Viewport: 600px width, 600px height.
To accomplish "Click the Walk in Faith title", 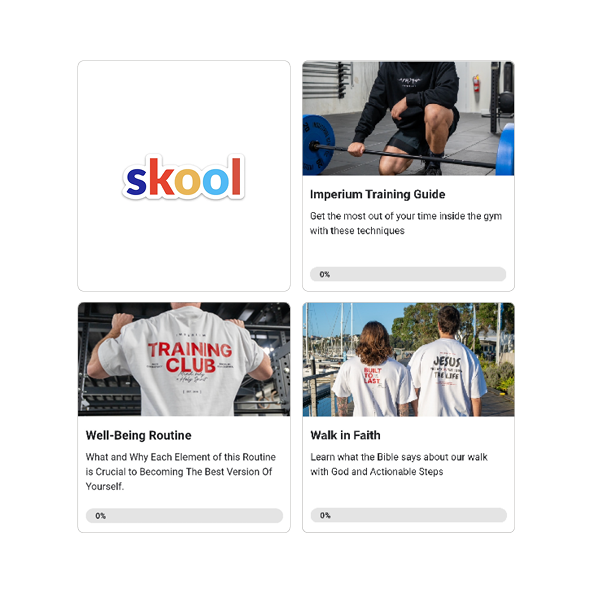I will point(345,435).
